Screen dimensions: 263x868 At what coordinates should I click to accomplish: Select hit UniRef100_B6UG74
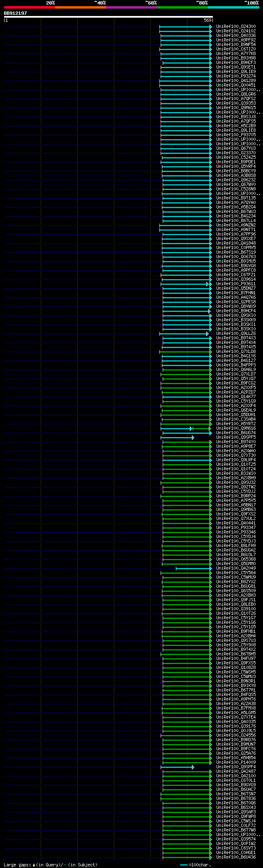tap(236, 433)
